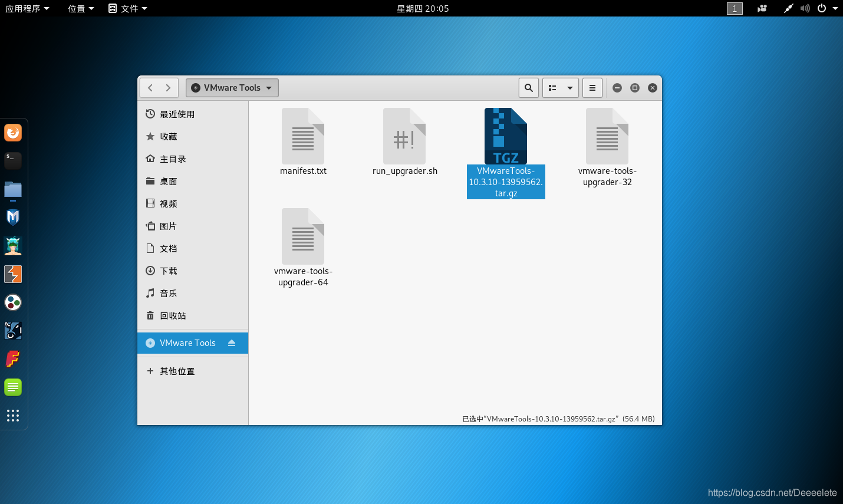Open the clock 星期四 20:05 calendar
The width and height of the screenshot is (843, 504).
pos(423,8)
